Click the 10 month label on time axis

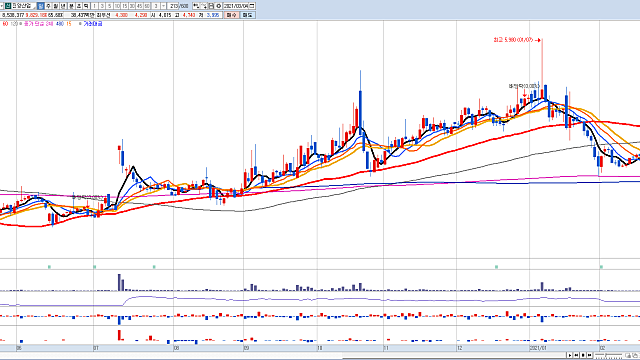pyautogui.click(x=320, y=348)
